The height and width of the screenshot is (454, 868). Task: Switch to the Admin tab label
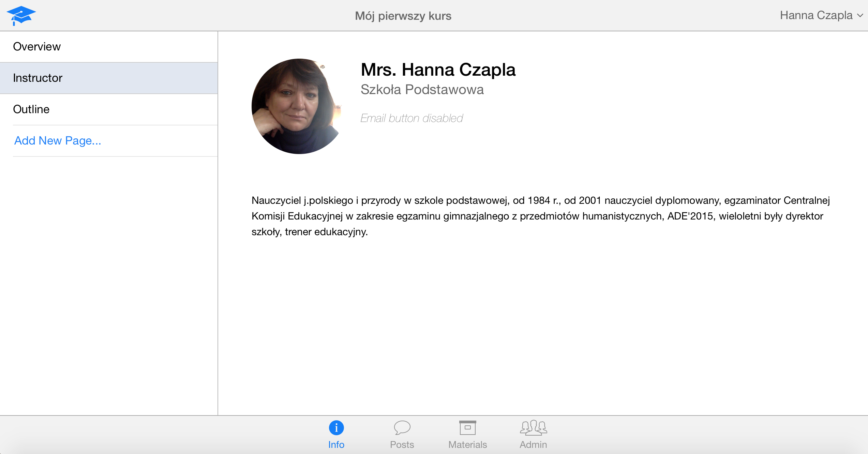point(533,444)
